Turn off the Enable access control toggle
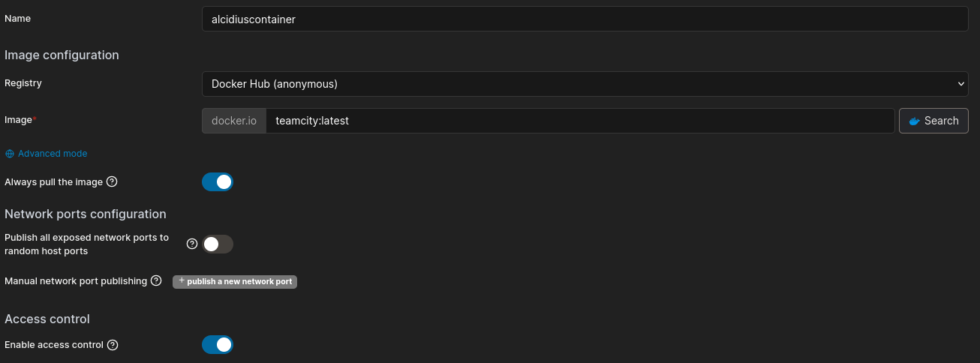Image resolution: width=980 pixels, height=363 pixels. [218, 345]
